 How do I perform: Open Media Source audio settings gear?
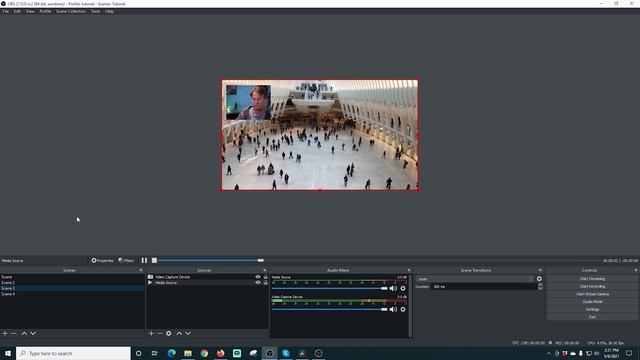(x=403, y=288)
